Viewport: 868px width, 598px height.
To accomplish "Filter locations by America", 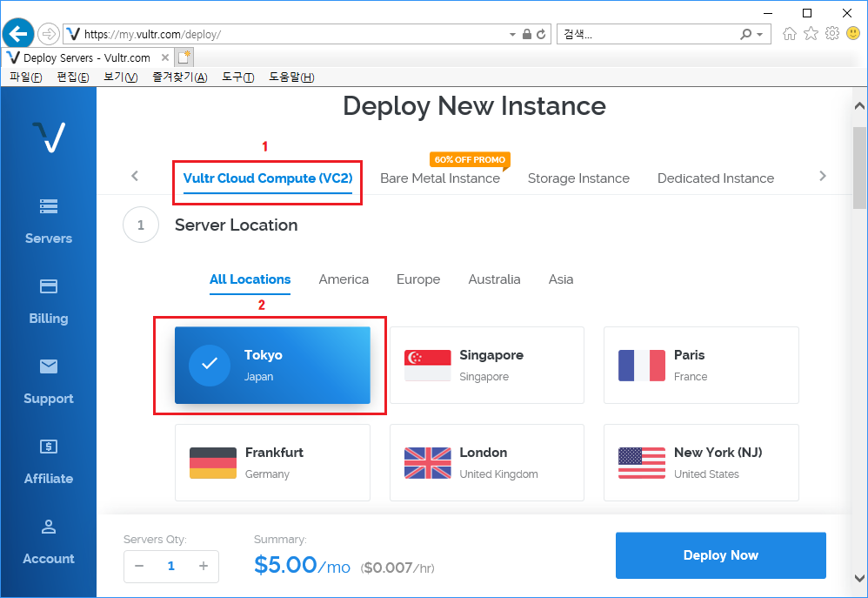I will [344, 279].
